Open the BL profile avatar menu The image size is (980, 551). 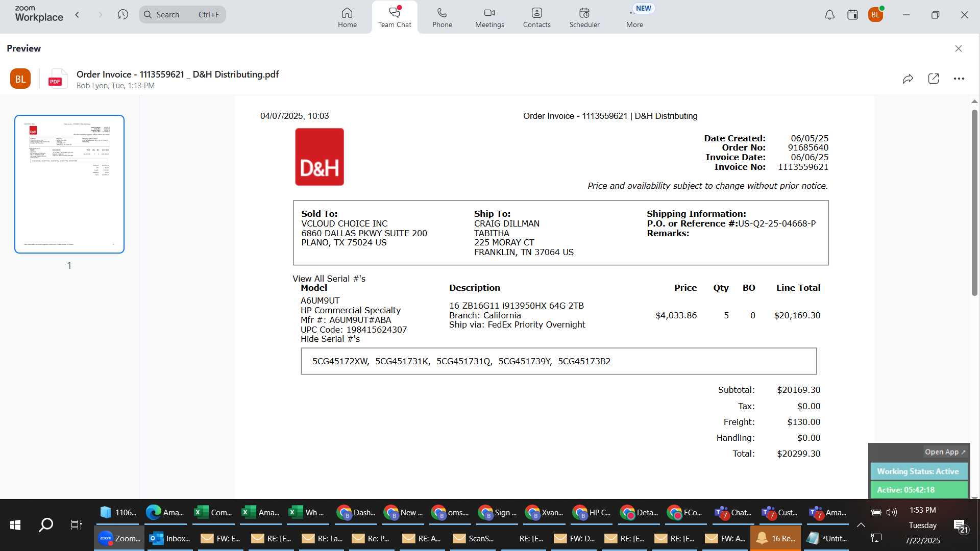(x=875, y=15)
